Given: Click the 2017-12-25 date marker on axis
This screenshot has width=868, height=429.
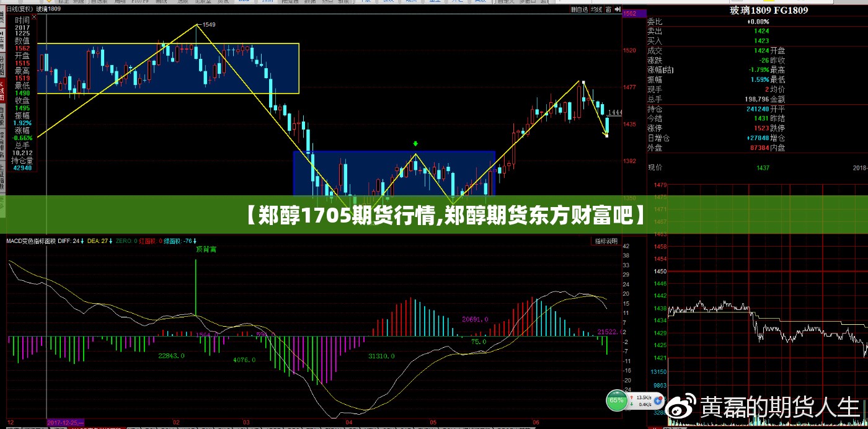Looking at the screenshot, I should [66, 422].
